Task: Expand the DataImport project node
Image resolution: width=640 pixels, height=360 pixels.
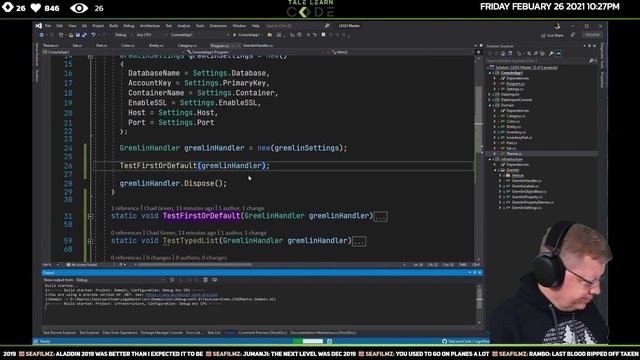Action: pos(490,95)
